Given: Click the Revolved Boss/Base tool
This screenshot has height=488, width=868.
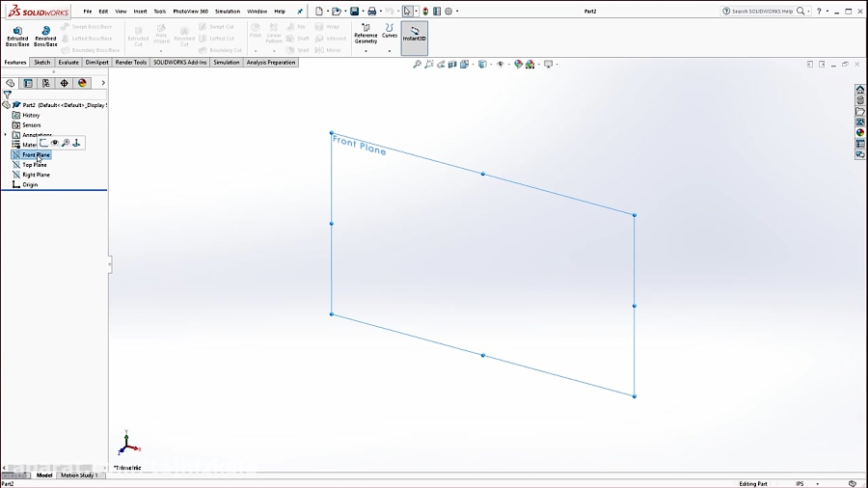Looking at the screenshot, I should [x=45, y=37].
